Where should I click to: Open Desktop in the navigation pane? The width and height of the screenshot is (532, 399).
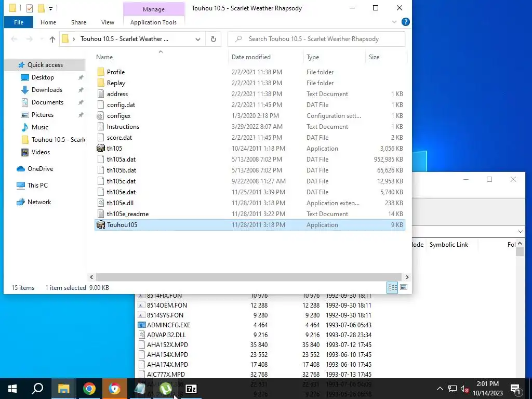pos(43,77)
